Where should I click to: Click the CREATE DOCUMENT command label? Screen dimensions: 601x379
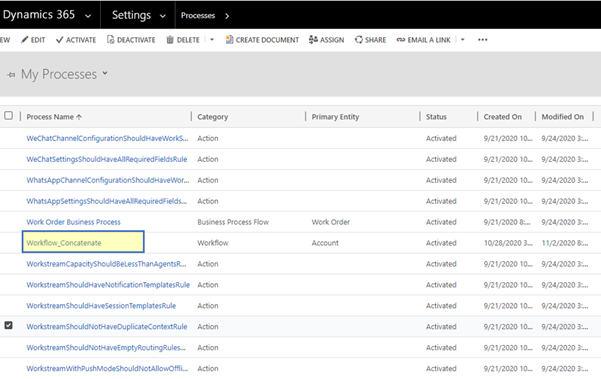pyautogui.click(x=267, y=40)
